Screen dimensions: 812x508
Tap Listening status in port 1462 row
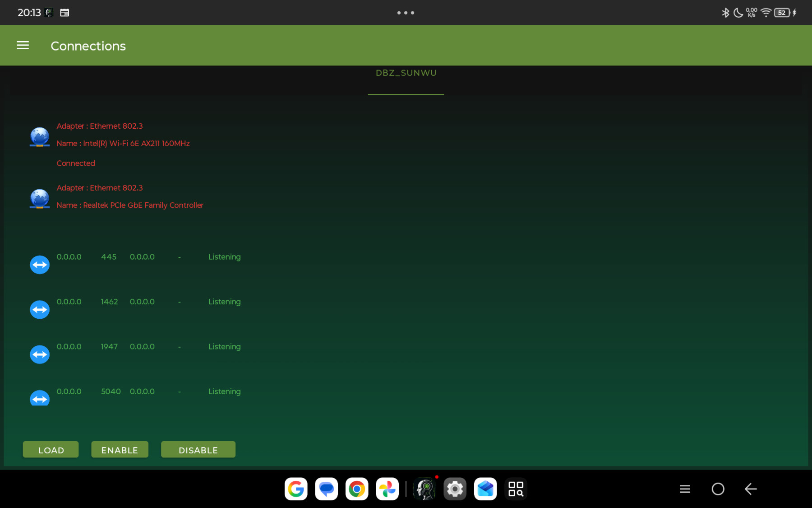pos(224,302)
